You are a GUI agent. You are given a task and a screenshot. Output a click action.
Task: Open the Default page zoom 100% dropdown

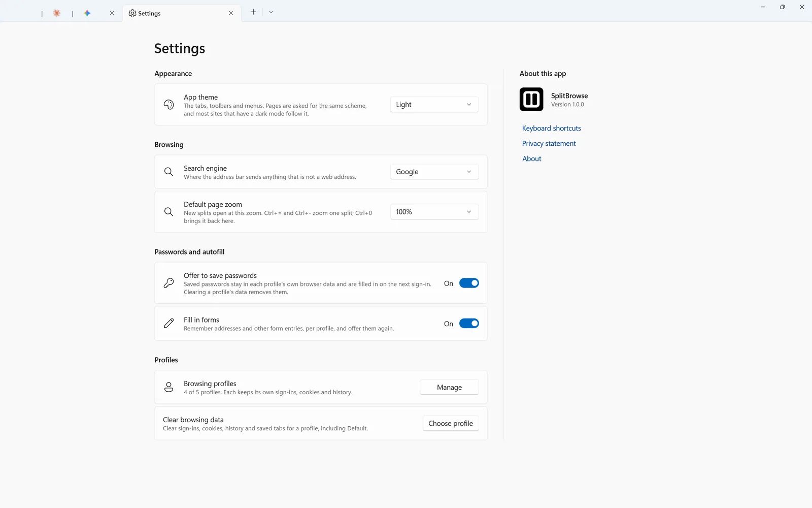pos(434,212)
